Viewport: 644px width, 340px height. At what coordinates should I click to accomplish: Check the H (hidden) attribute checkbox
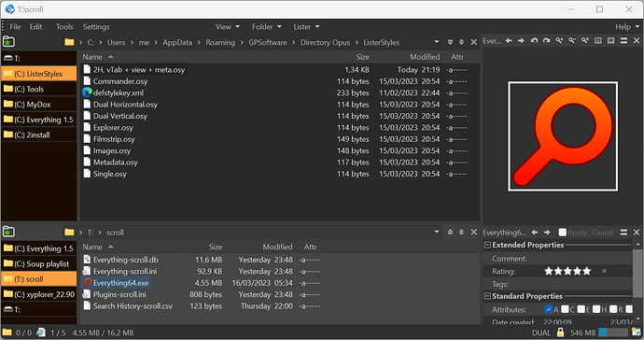click(596, 309)
